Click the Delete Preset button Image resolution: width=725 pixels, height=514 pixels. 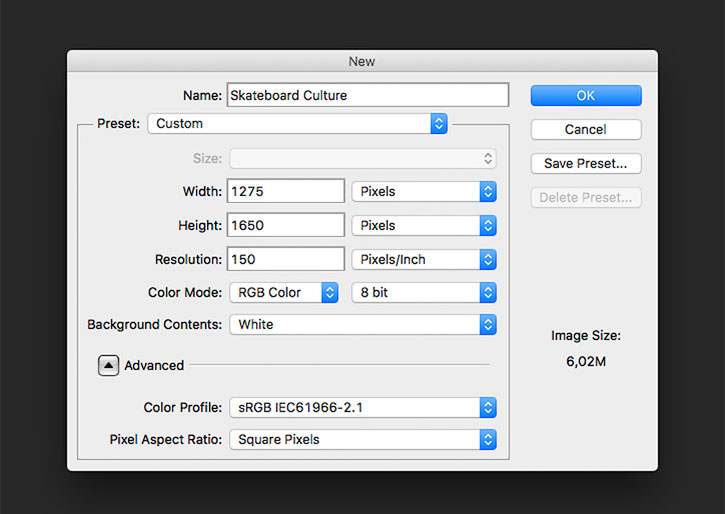point(586,197)
